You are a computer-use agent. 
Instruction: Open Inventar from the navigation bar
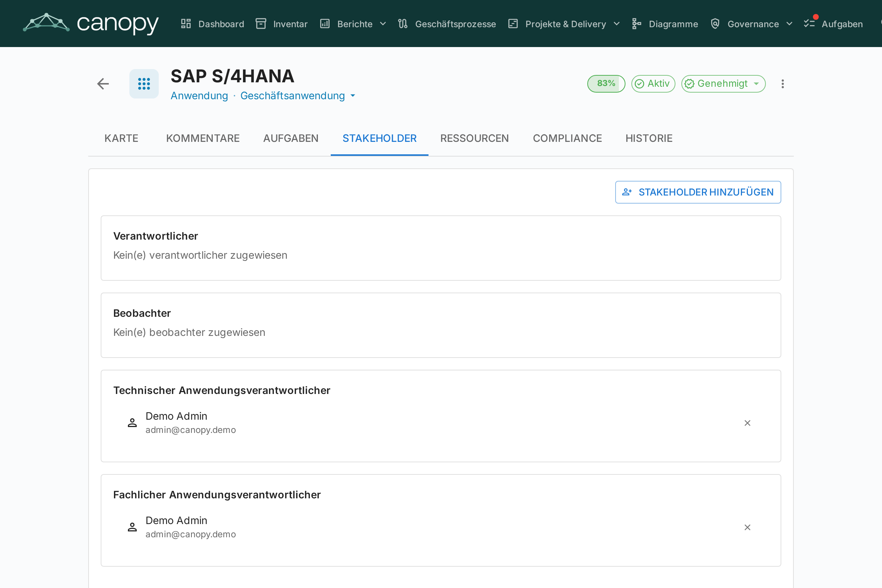pos(282,24)
